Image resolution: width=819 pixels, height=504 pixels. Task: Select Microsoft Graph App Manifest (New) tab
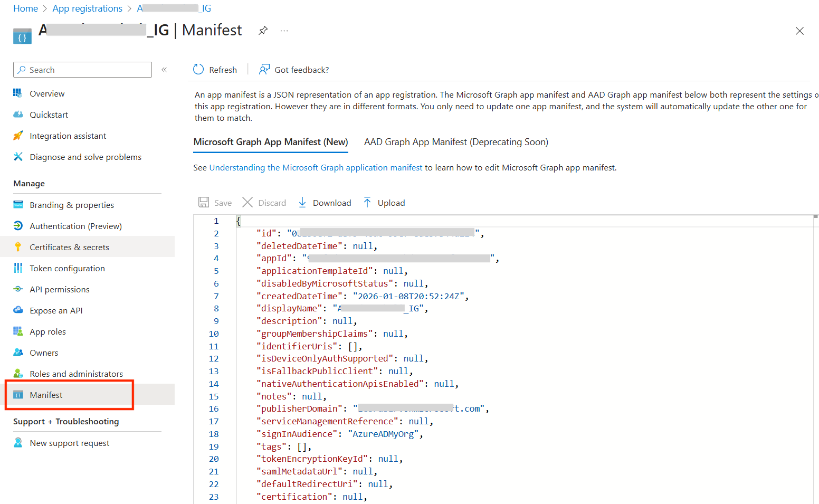(270, 142)
